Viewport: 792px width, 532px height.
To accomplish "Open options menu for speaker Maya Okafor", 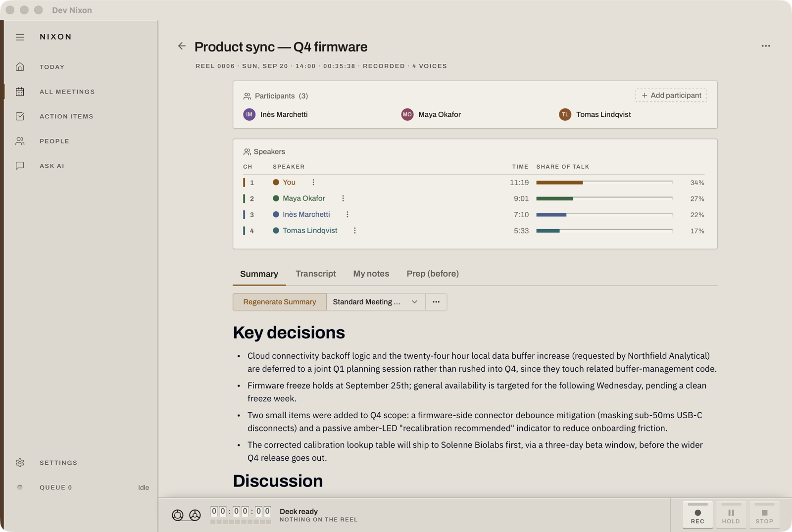I will (x=343, y=198).
